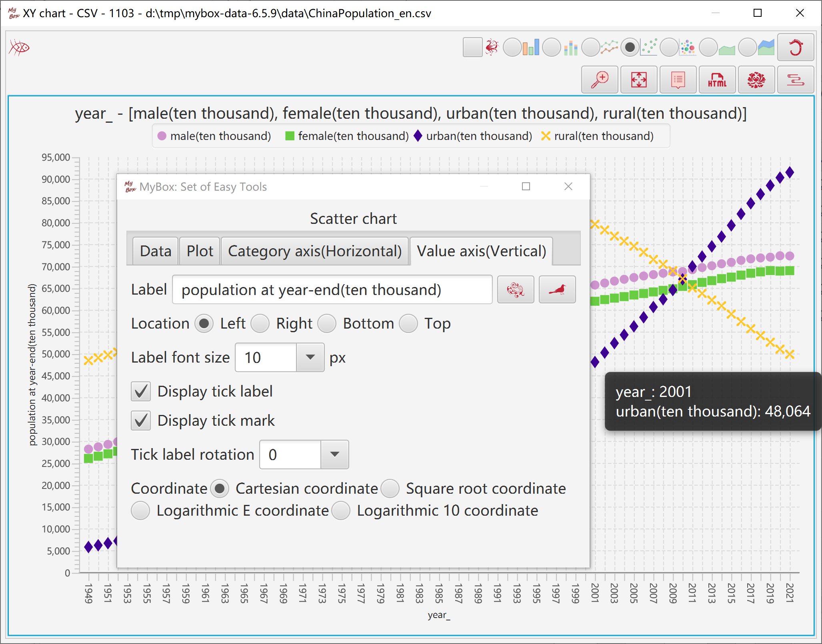Click the Label font size value box
This screenshot has height=644, width=822.
tap(266, 357)
